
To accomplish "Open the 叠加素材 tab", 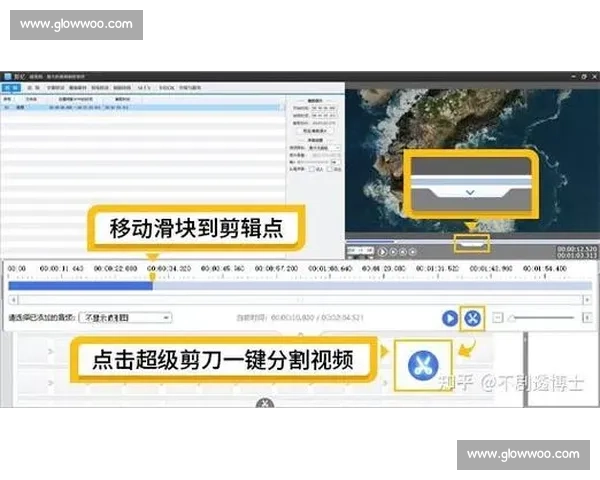I will [x=78, y=88].
